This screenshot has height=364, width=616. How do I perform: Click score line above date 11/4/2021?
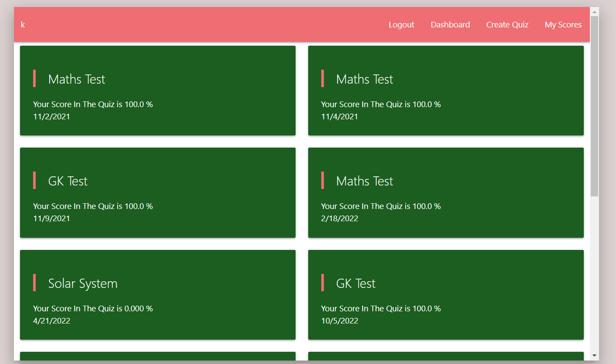pos(381,104)
